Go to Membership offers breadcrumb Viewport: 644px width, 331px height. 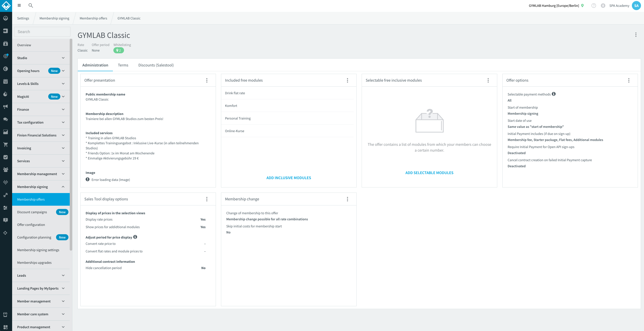[x=93, y=18]
